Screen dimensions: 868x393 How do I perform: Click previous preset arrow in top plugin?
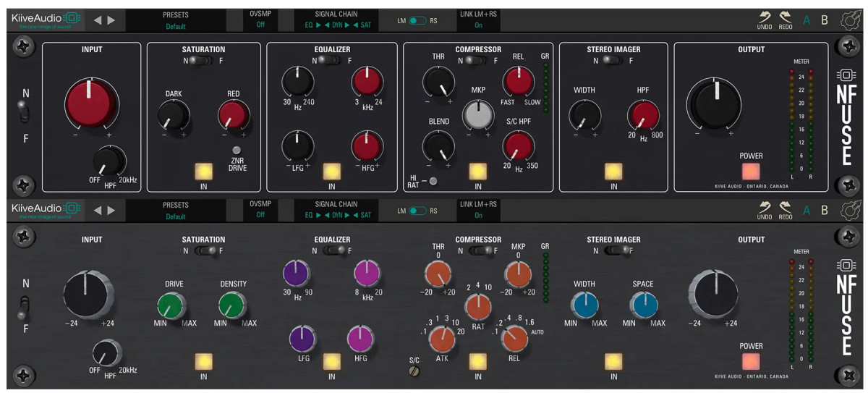pyautogui.click(x=98, y=20)
